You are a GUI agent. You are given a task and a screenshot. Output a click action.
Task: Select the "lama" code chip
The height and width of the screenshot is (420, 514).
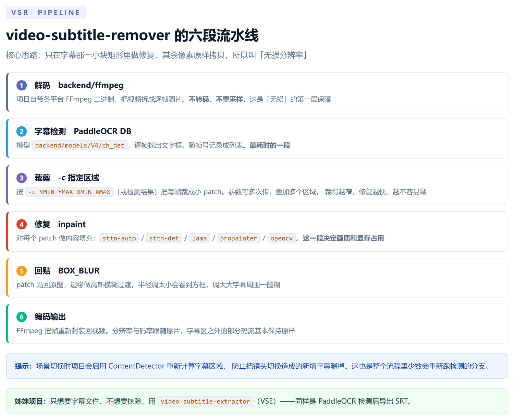199,238
